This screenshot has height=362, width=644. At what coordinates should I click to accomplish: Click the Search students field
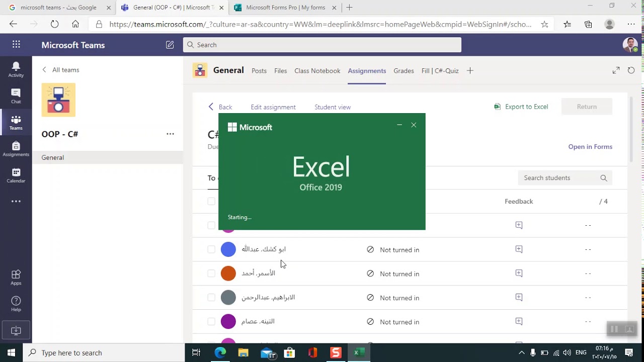565,178
